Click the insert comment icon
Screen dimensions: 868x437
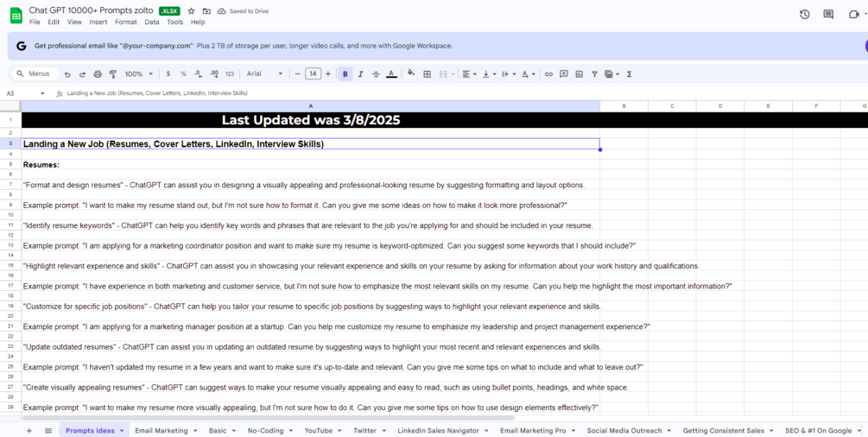click(563, 73)
